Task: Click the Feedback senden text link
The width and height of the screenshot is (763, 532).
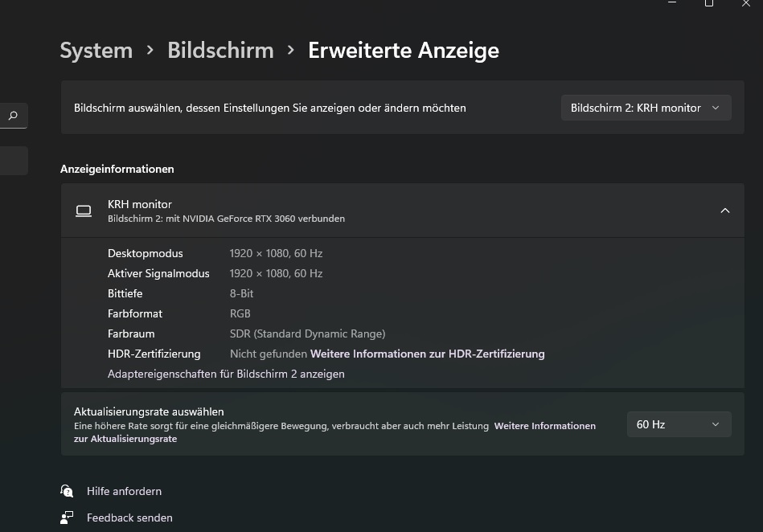Action: pyautogui.click(x=129, y=518)
